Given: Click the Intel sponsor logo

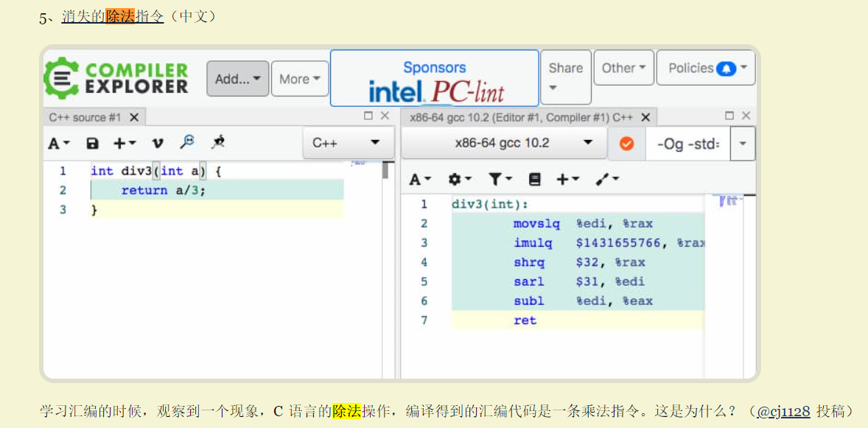Looking at the screenshot, I should pyautogui.click(x=396, y=91).
